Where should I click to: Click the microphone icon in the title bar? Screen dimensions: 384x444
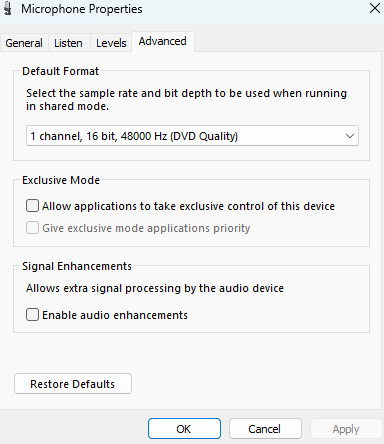click(x=8, y=9)
